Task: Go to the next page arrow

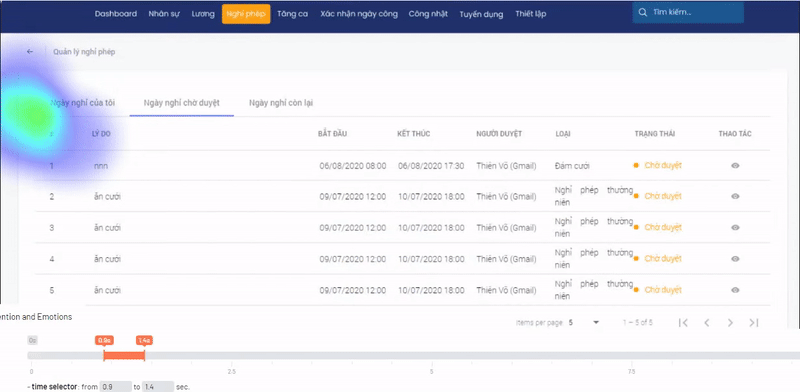Action: tap(730, 323)
